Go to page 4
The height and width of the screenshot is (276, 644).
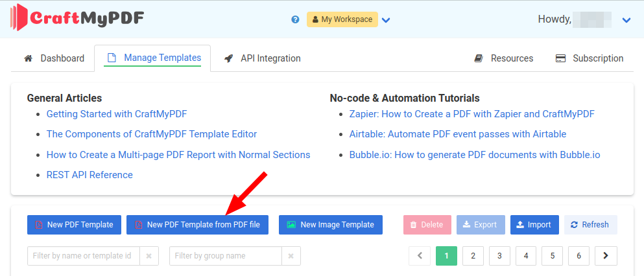click(526, 256)
